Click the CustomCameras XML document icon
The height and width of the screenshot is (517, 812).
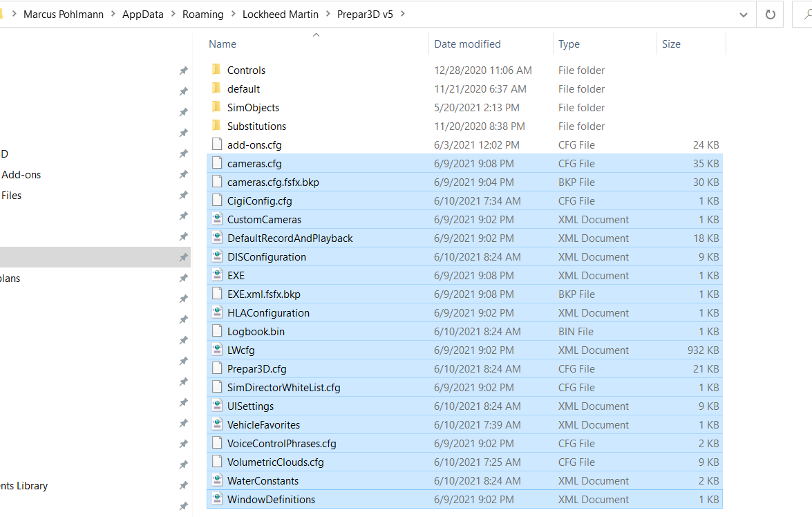218,218
